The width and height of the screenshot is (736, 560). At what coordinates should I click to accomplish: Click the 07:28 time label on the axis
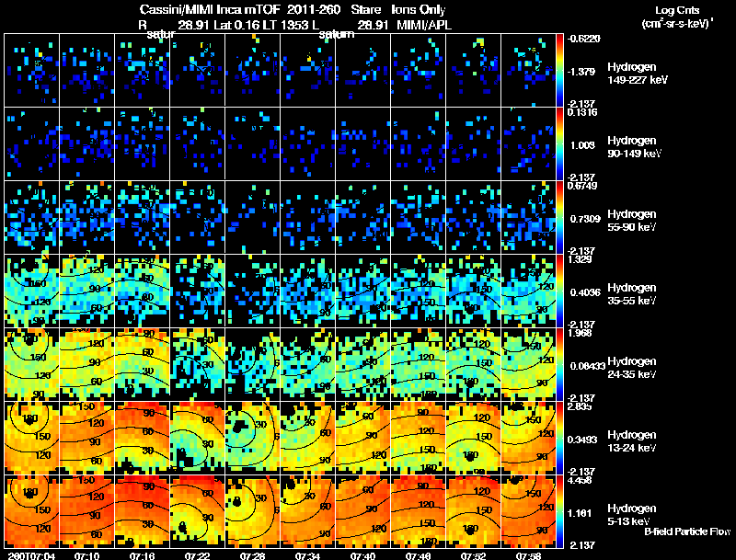point(253,554)
